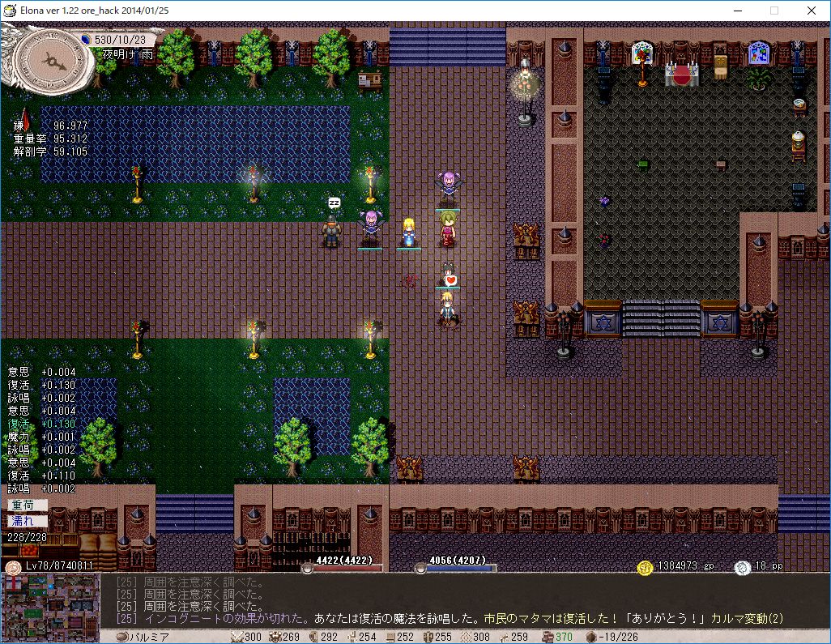Click the 復活 +0.110 gain entry
The height and width of the screenshot is (644, 831).
42,476
